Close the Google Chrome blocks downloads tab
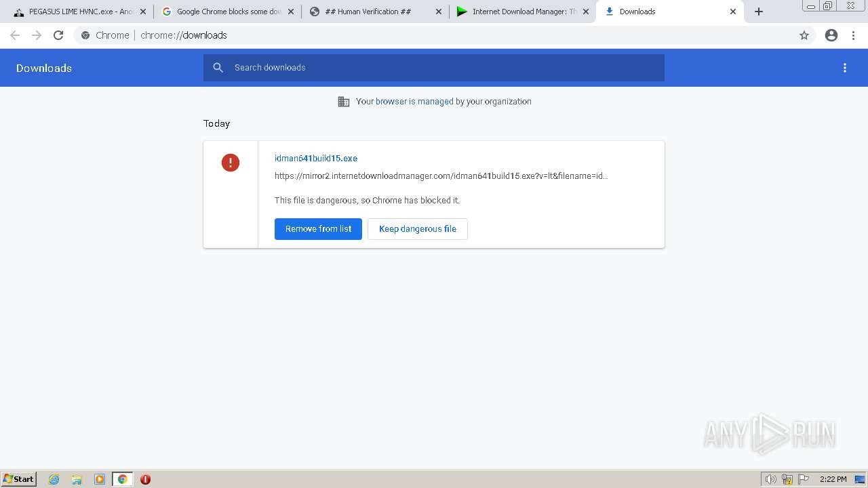This screenshot has height=488, width=868. [291, 12]
